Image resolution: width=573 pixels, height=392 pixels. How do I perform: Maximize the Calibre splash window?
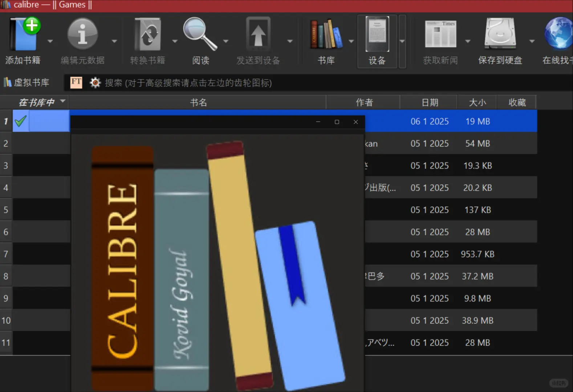(x=337, y=122)
